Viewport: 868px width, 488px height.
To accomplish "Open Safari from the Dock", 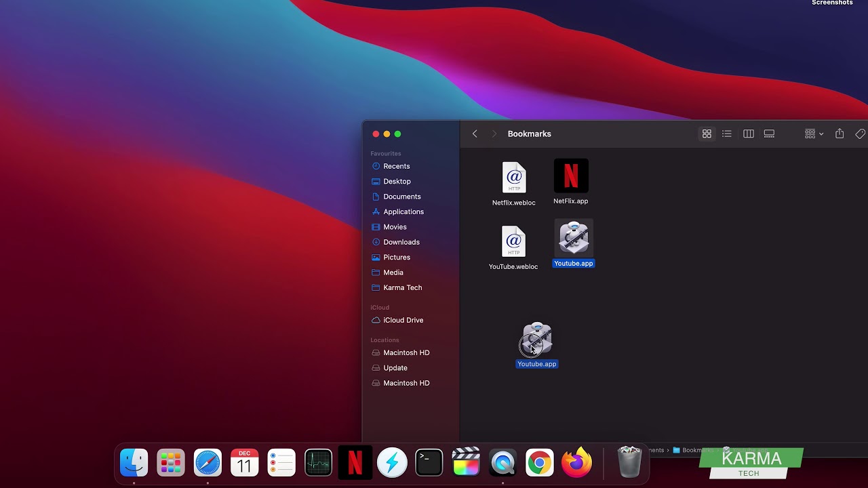I will tap(208, 463).
